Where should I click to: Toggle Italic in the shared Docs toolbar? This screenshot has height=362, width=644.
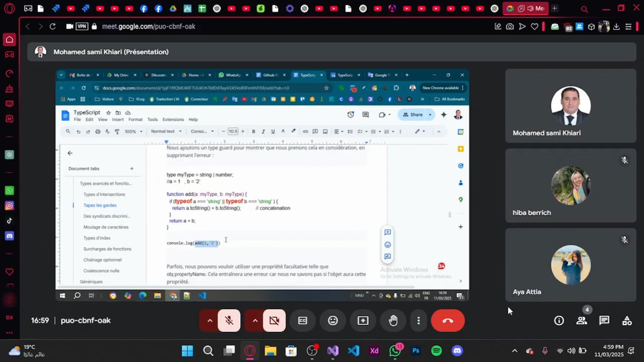[263, 132]
